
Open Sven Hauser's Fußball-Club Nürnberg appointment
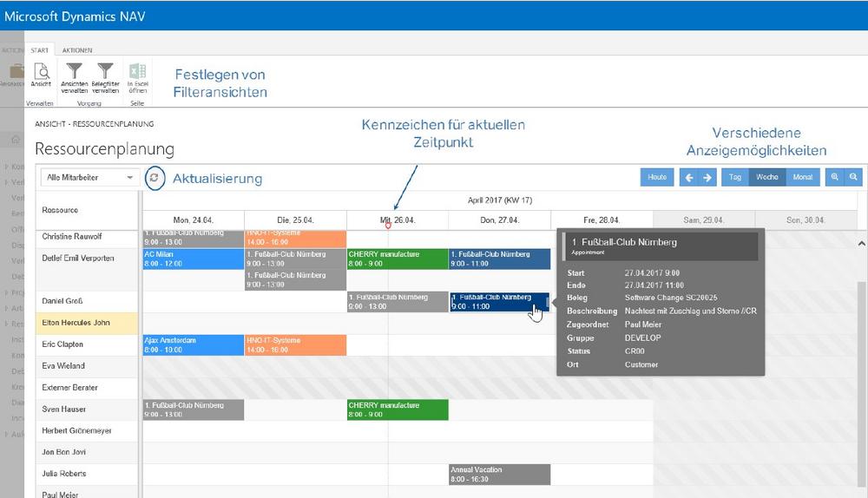(194, 410)
